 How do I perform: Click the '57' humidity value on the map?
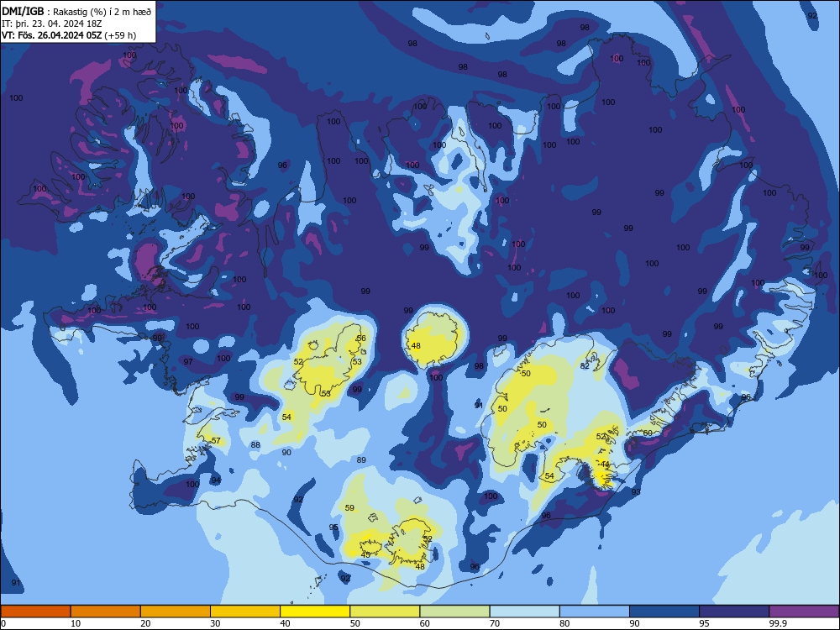click(216, 441)
